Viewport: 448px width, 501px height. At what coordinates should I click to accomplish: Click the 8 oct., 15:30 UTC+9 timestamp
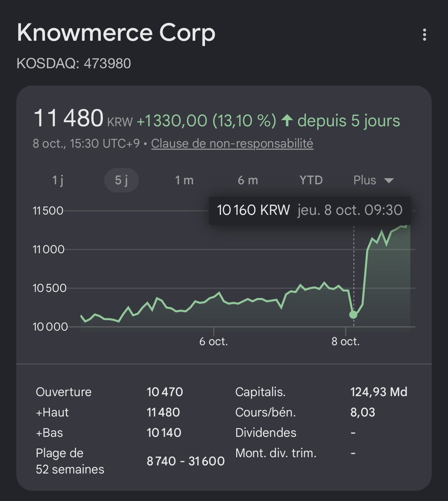click(x=86, y=144)
